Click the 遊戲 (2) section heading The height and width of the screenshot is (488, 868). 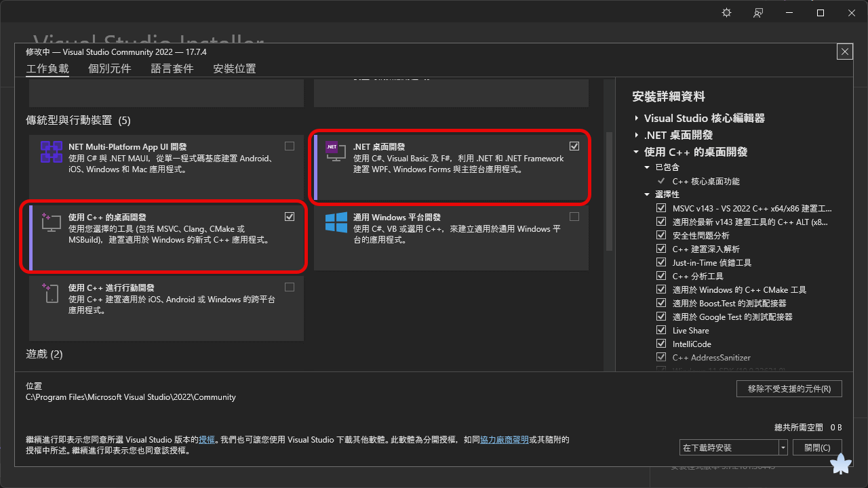pyautogui.click(x=44, y=354)
